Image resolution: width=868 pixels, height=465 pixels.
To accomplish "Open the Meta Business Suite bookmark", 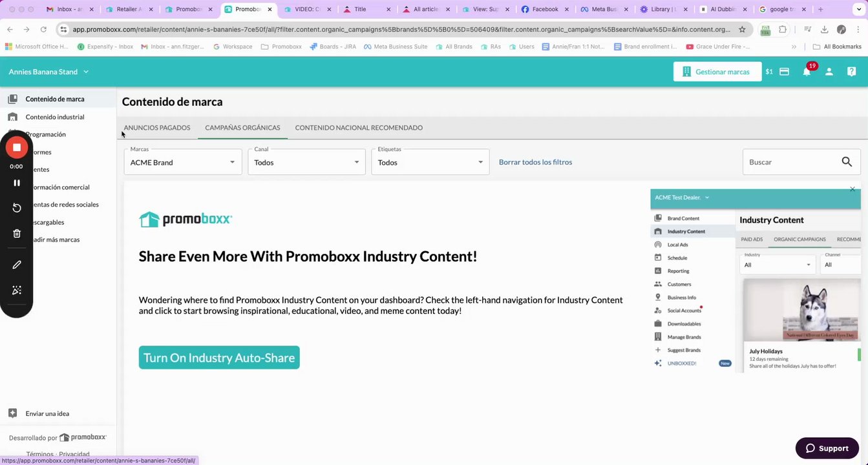I will pos(395,46).
